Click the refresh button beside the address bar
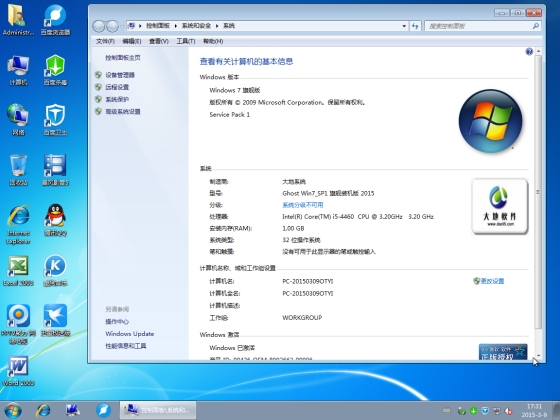 tap(415, 26)
